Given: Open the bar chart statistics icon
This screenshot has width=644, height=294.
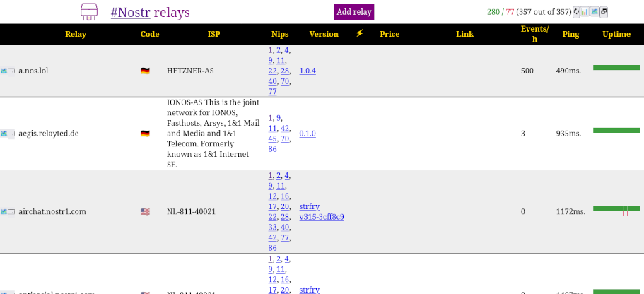Looking at the screenshot, I should [x=585, y=12].
